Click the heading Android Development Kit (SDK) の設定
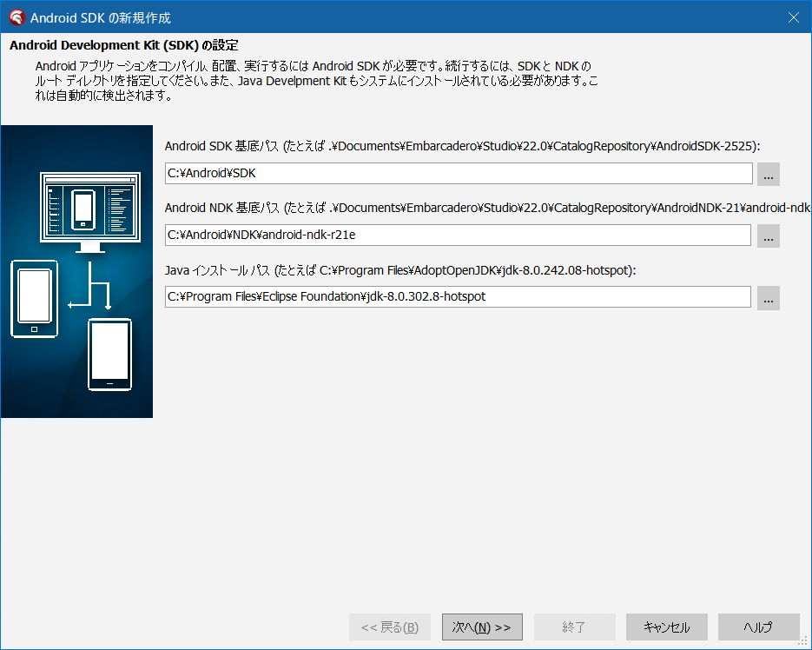Screen dimensions: 812x650 tap(124, 45)
